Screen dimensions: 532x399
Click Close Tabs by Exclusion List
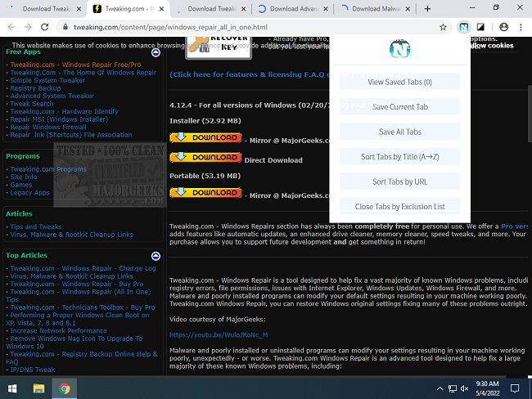tap(399, 206)
